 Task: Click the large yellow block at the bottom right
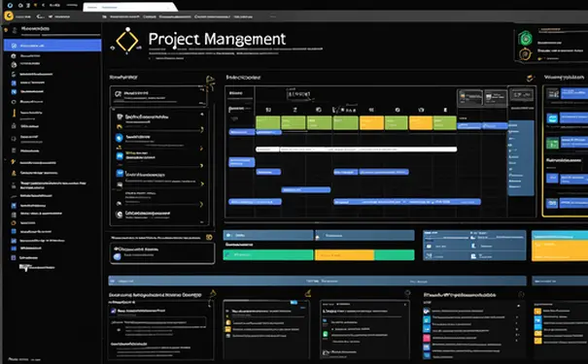tap(560, 246)
